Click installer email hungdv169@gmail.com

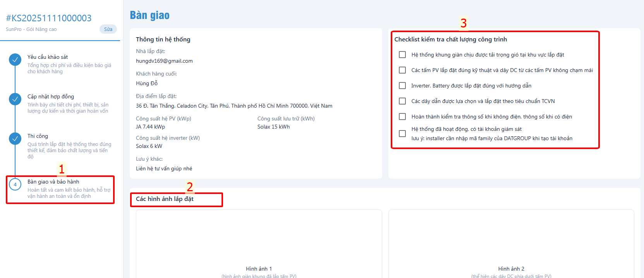click(164, 61)
